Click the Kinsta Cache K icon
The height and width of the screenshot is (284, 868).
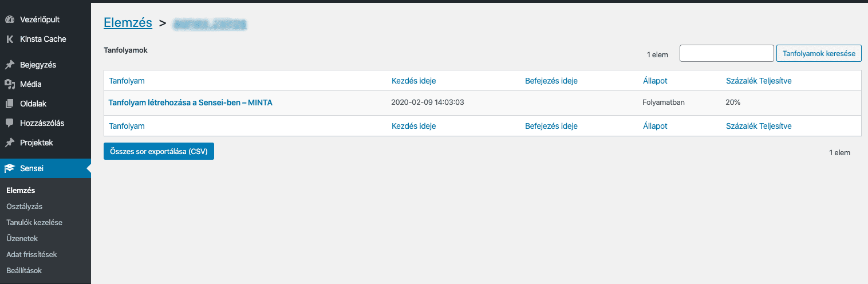tap(9, 39)
